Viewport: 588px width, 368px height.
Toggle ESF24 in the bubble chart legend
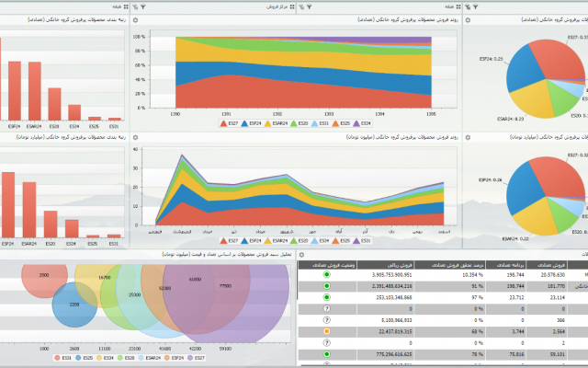click(x=174, y=358)
